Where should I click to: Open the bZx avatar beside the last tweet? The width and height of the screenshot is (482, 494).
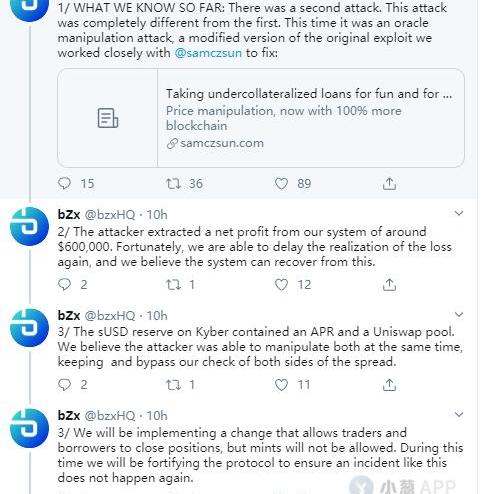click(29, 428)
